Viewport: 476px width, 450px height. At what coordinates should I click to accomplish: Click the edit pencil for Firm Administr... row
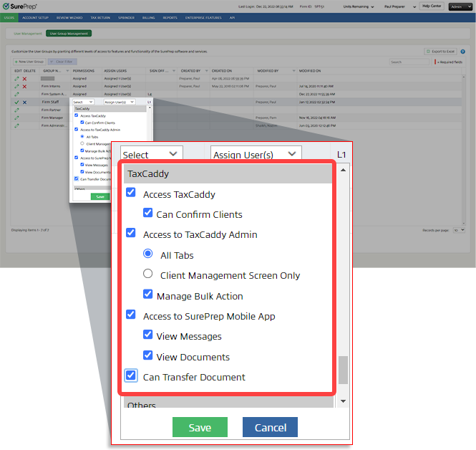click(16, 125)
